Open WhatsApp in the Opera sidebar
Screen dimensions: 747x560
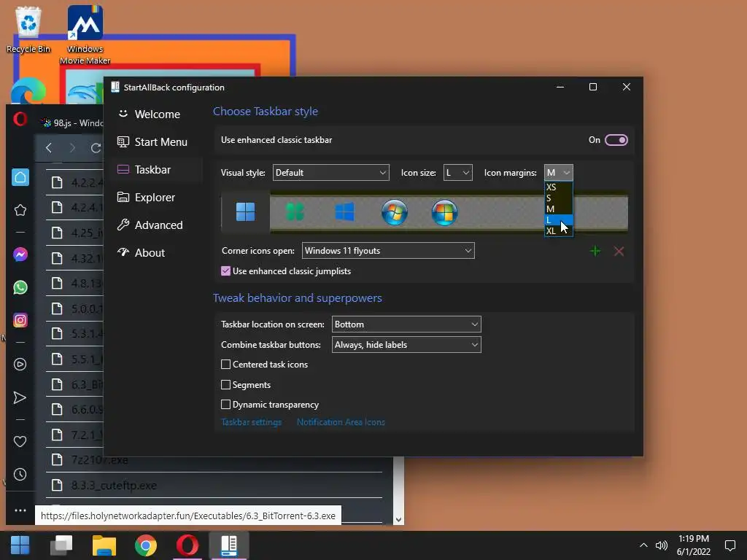pyautogui.click(x=20, y=287)
